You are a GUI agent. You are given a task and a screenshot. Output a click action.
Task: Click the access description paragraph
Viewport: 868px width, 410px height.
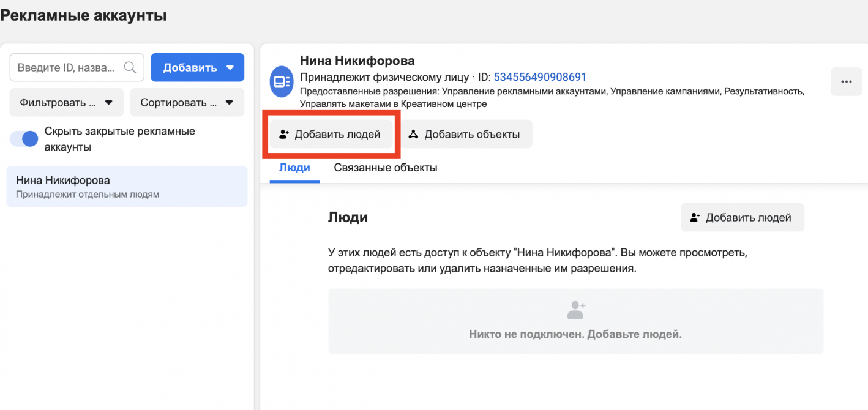pos(537,261)
